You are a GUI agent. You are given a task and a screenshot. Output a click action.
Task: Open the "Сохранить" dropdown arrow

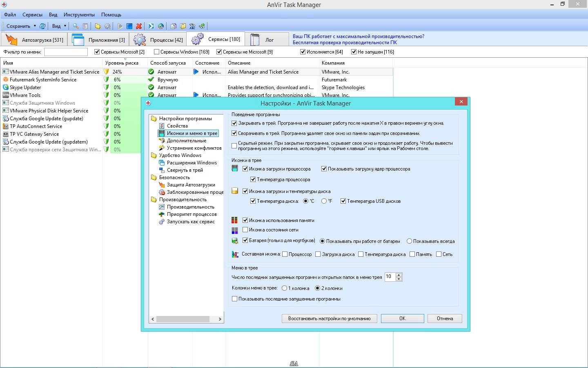coord(35,26)
